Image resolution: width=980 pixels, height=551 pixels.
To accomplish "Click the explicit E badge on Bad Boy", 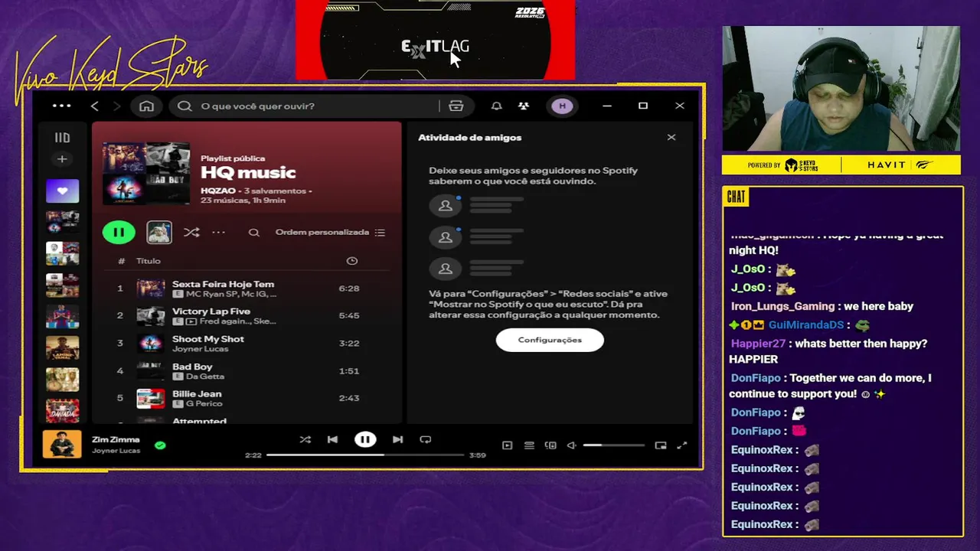I will pyautogui.click(x=178, y=377).
